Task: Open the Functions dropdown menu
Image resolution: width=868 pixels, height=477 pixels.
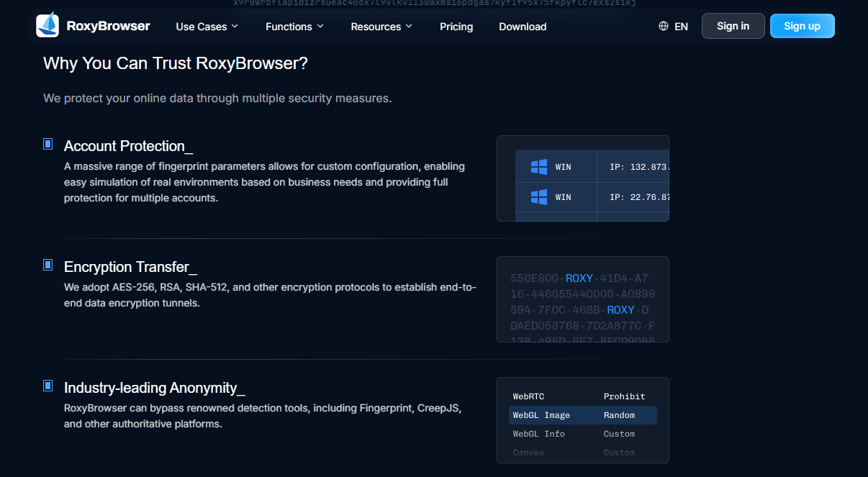Action: (294, 27)
